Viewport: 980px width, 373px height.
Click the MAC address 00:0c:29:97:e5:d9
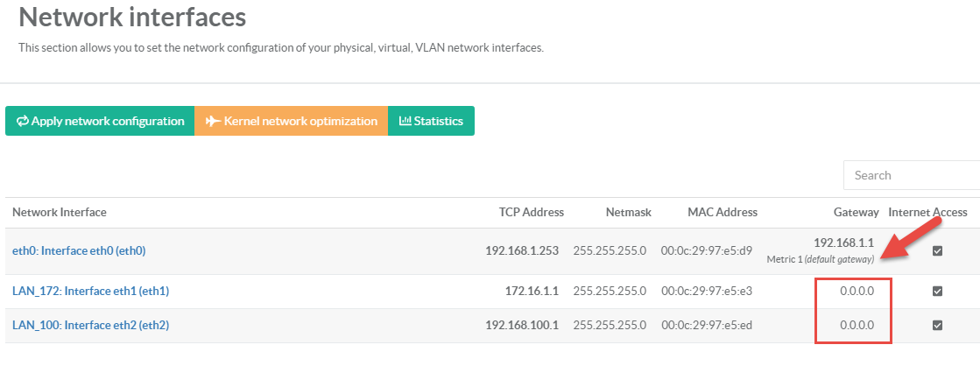coord(706,250)
